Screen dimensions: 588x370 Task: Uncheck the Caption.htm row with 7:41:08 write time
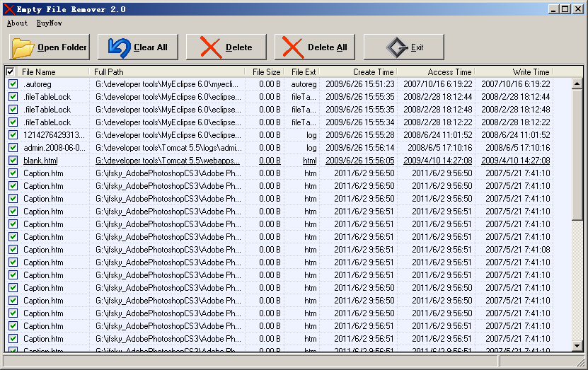pyautogui.click(x=13, y=250)
